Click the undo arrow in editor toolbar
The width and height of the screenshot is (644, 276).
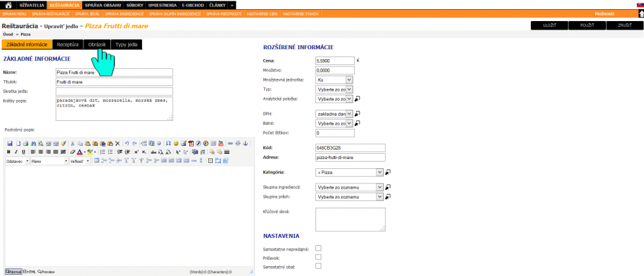pyautogui.click(x=127, y=143)
